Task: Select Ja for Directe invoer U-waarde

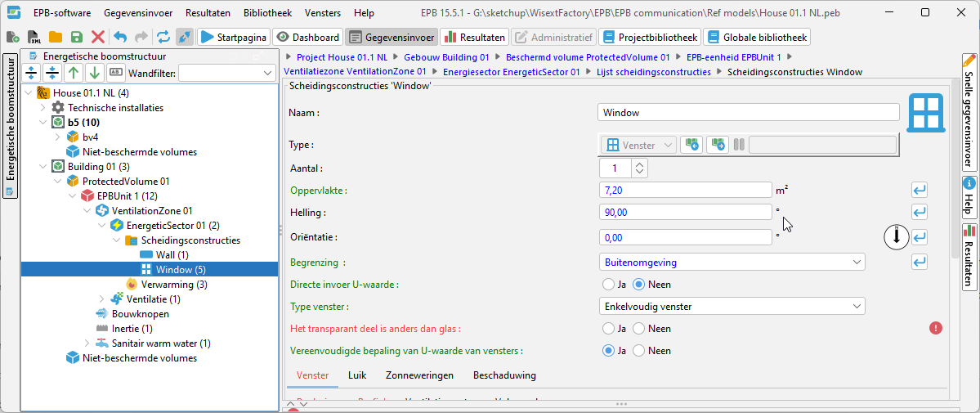Action: click(x=608, y=285)
